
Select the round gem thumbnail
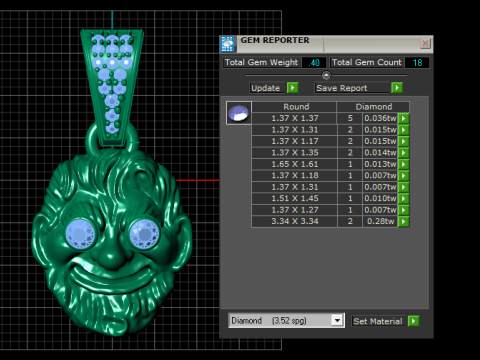pos(239,113)
